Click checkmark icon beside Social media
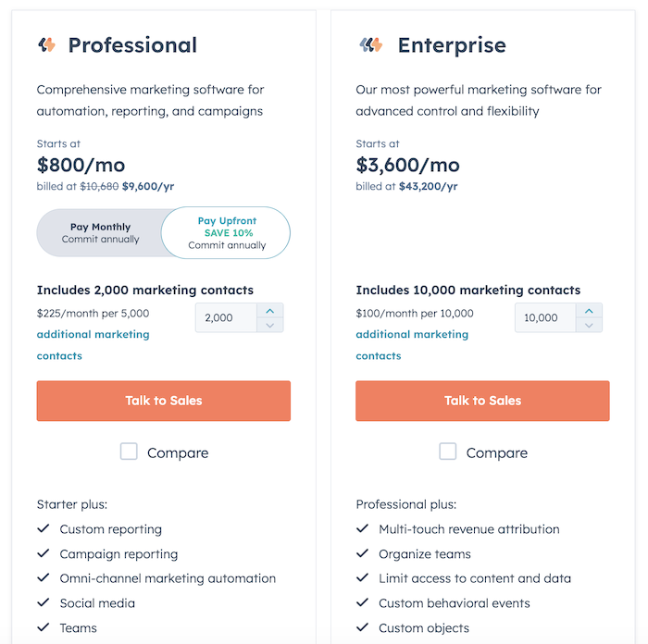The width and height of the screenshot is (648, 644). [x=43, y=603]
